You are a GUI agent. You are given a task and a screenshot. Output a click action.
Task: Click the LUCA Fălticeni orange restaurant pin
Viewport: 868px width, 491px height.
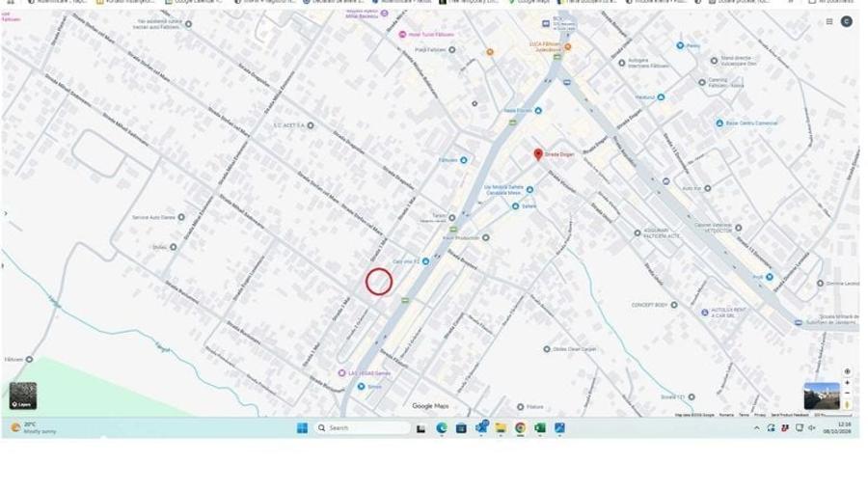(x=567, y=46)
